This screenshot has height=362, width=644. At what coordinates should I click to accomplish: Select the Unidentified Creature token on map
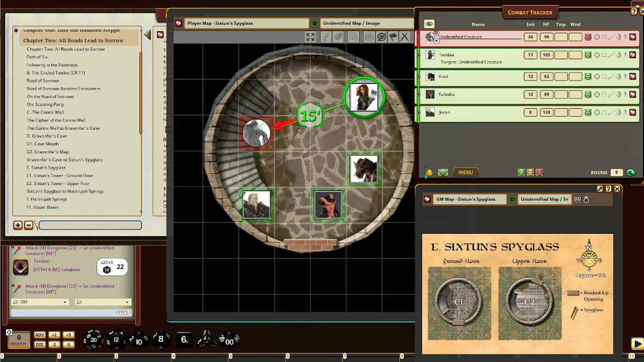coord(257,133)
